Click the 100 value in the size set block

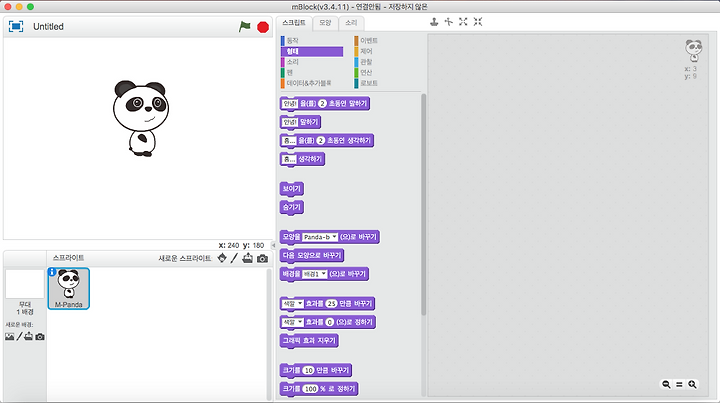[x=310, y=389]
